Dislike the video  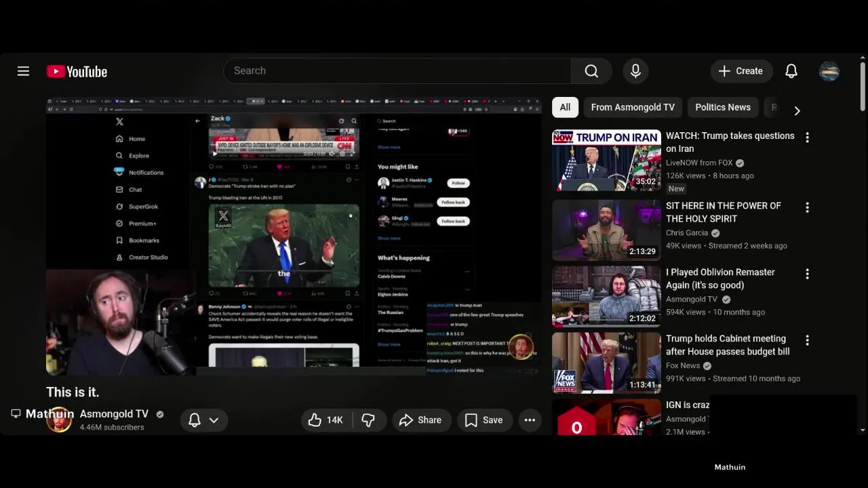[x=368, y=420]
